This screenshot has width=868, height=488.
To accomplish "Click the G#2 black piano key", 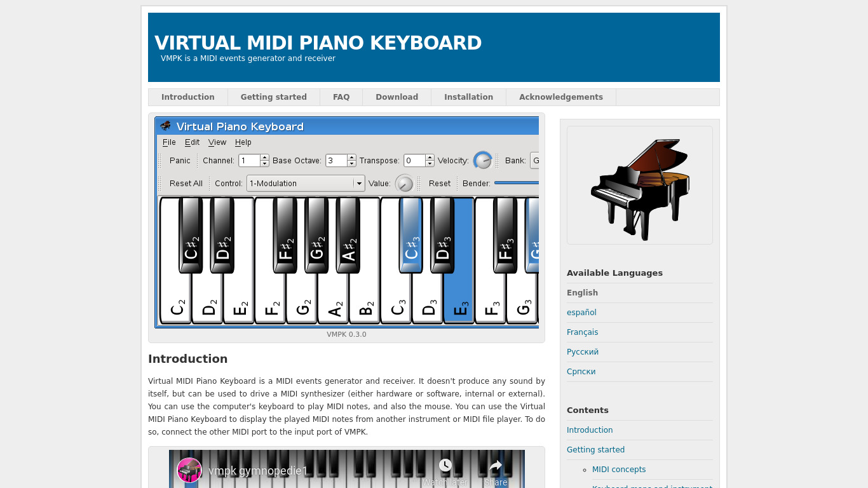I will (316, 235).
